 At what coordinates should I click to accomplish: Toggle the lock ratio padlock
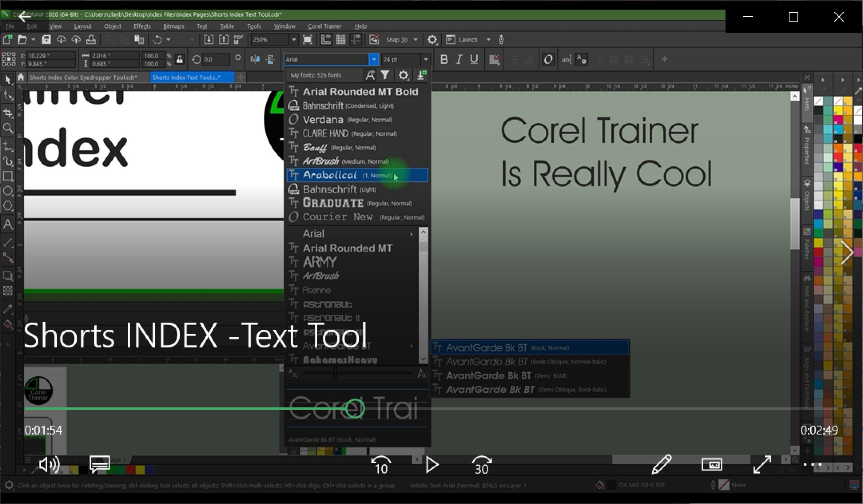pyautogui.click(x=179, y=60)
